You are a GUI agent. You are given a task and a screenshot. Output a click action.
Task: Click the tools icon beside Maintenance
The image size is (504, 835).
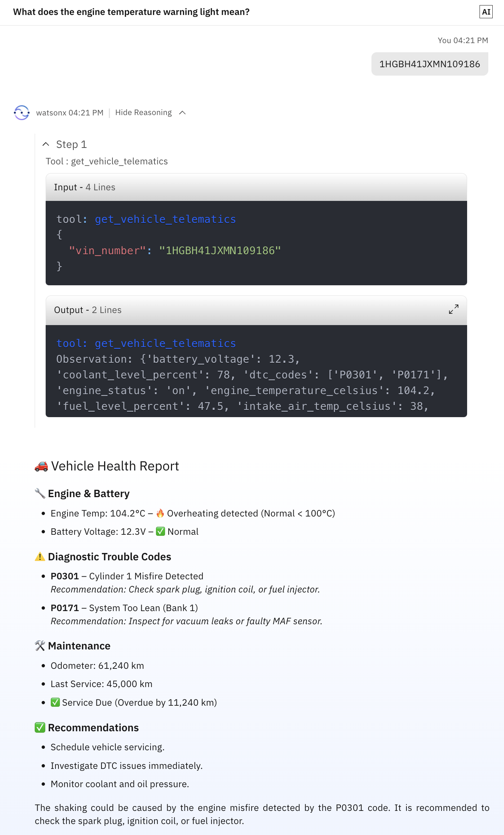[x=40, y=646]
